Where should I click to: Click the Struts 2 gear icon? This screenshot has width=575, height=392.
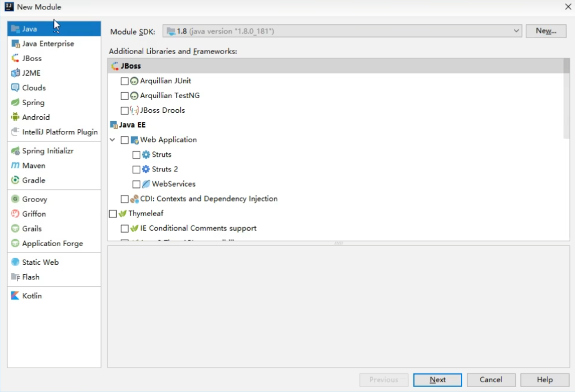(x=146, y=169)
